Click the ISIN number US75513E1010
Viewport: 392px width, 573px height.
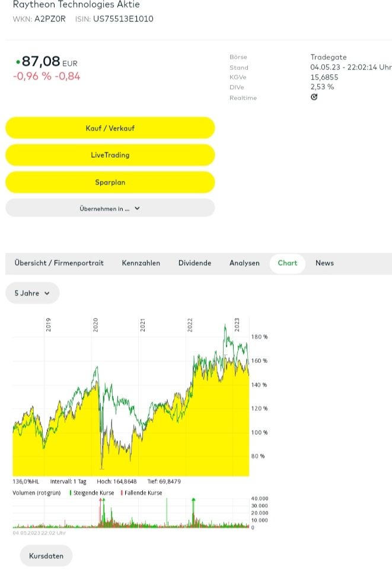pos(123,19)
